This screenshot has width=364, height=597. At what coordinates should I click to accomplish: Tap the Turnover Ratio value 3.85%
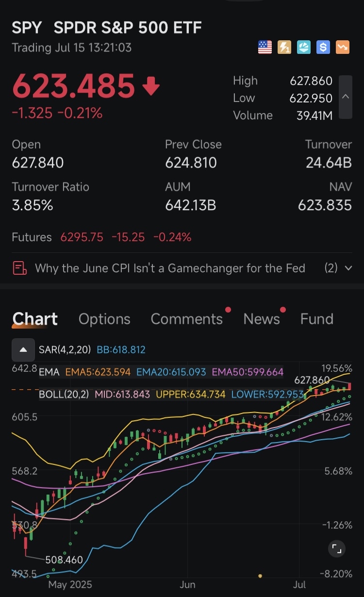coord(33,205)
